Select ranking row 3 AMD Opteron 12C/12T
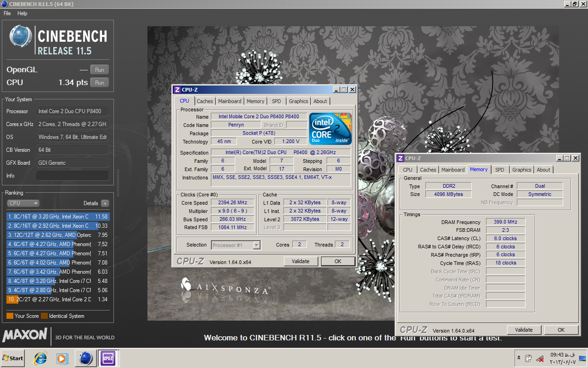 click(58, 235)
